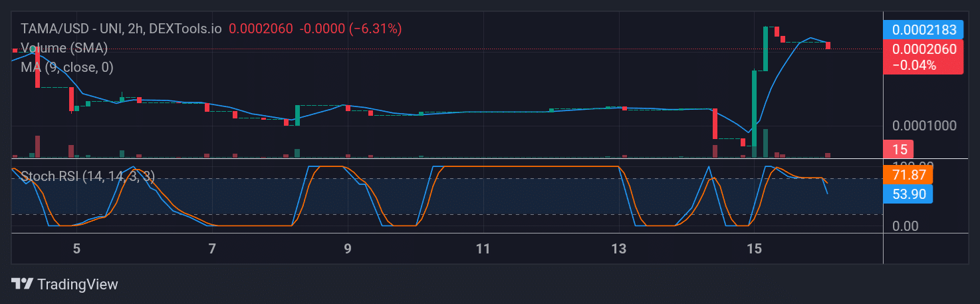Click the 0.0002183 MA price label
This screenshot has height=304, width=980.
[923, 30]
